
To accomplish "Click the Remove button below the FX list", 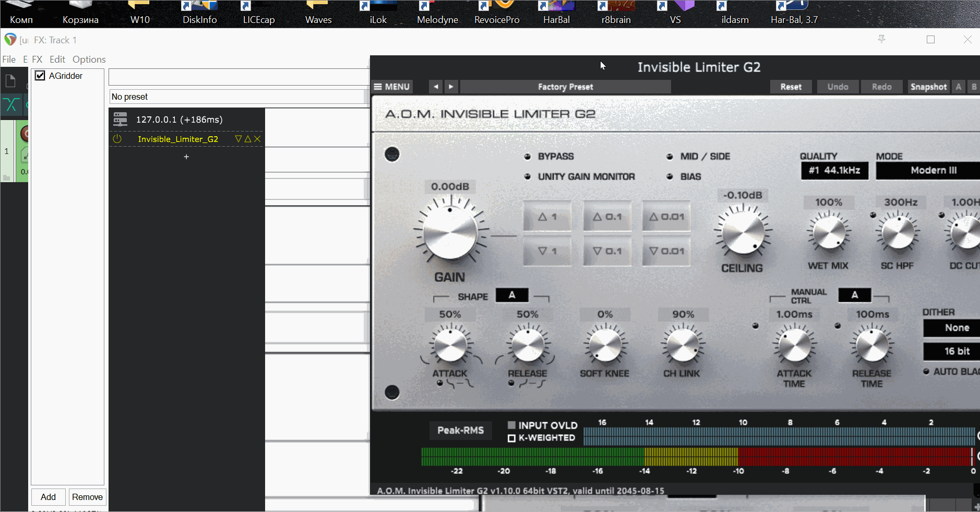I will pos(88,497).
